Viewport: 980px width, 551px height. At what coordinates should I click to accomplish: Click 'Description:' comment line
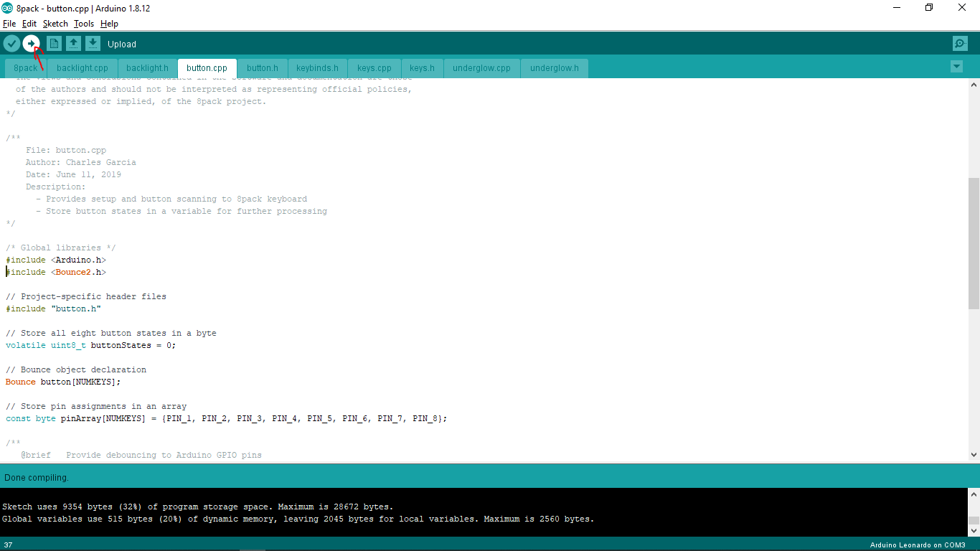pos(56,187)
